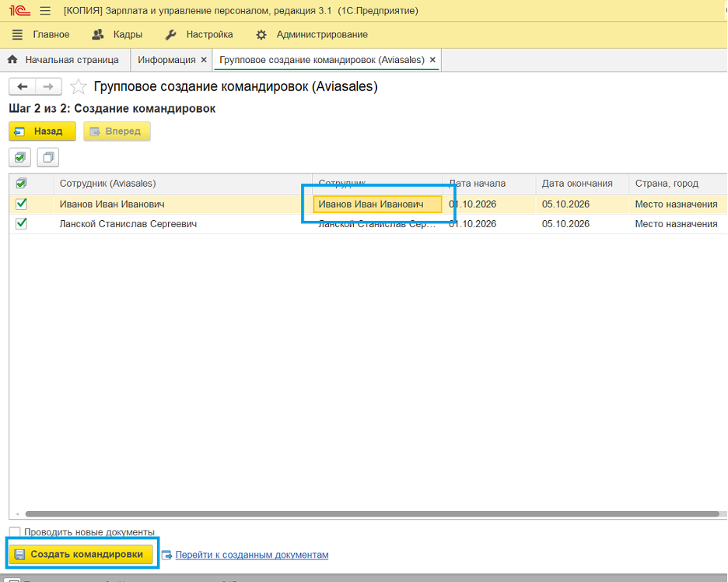Close the Информация tab
Screen dimensions: 728x582
pyautogui.click(x=204, y=60)
